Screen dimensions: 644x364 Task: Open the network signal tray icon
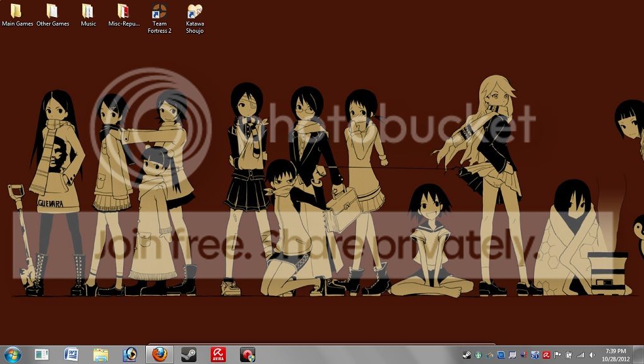tap(580, 355)
